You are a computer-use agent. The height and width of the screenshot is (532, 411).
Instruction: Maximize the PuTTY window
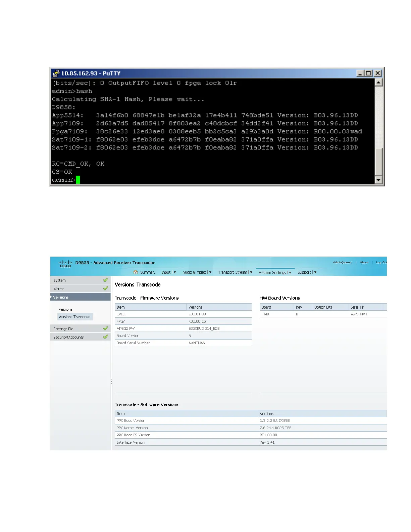(x=368, y=73)
